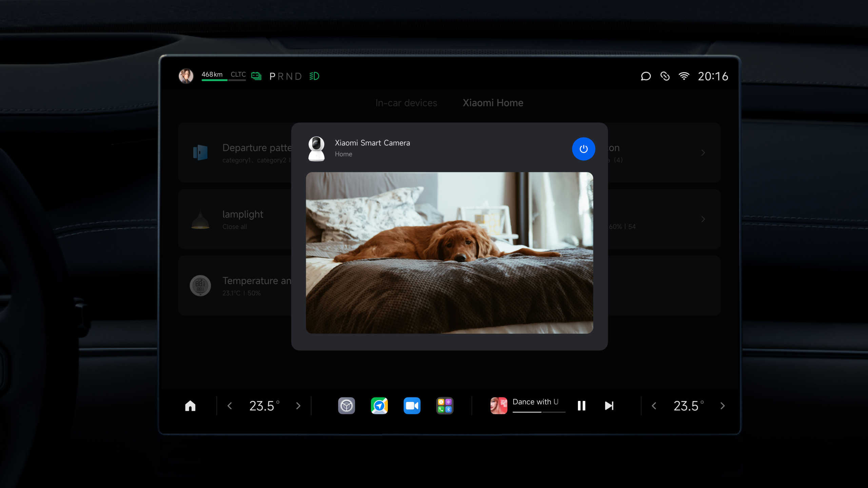Open the app folder with four icons
868x488 pixels.
[x=445, y=406]
